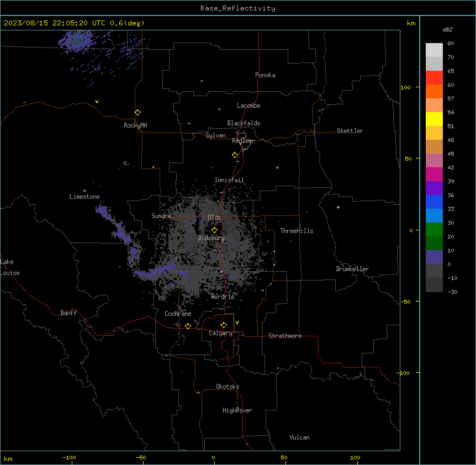
Task: Click the yellow km label at top right
Action: (411, 23)
